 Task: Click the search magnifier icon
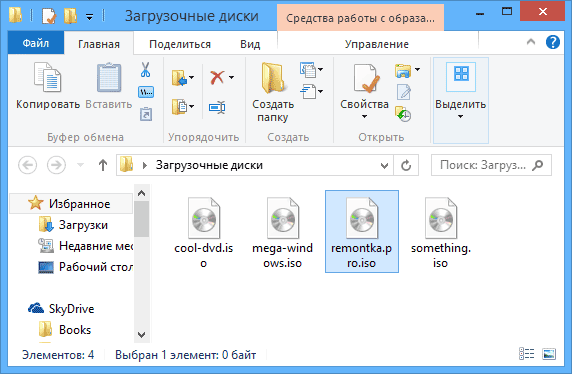(x=538, y=165)
